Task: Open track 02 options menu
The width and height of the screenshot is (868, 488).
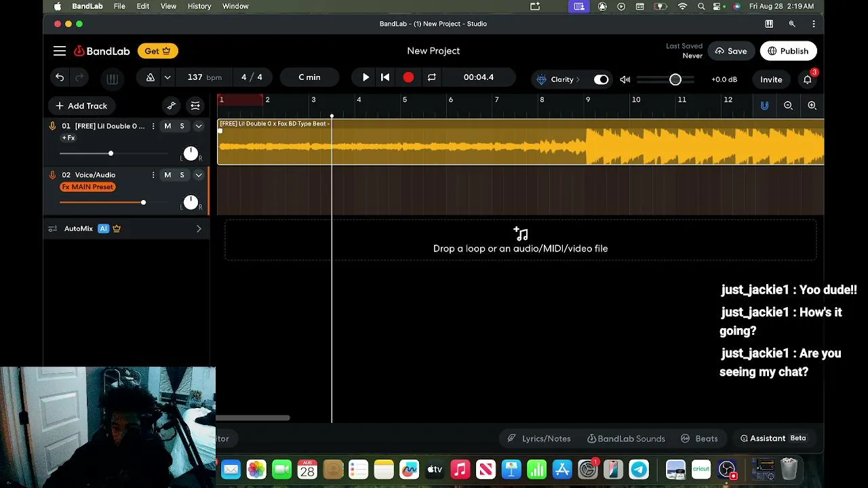Action: coord(153,175)
